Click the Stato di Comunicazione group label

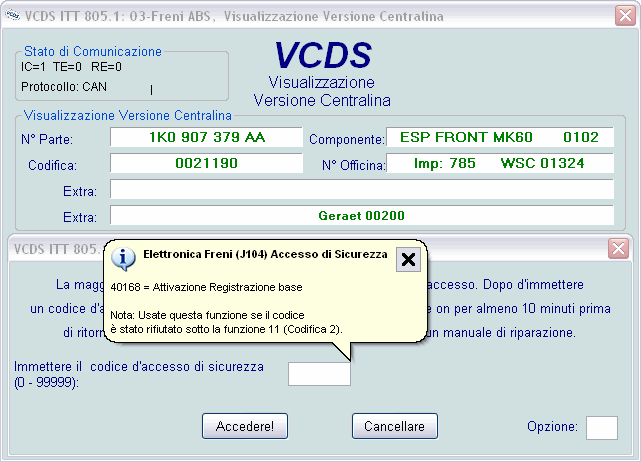93,52
